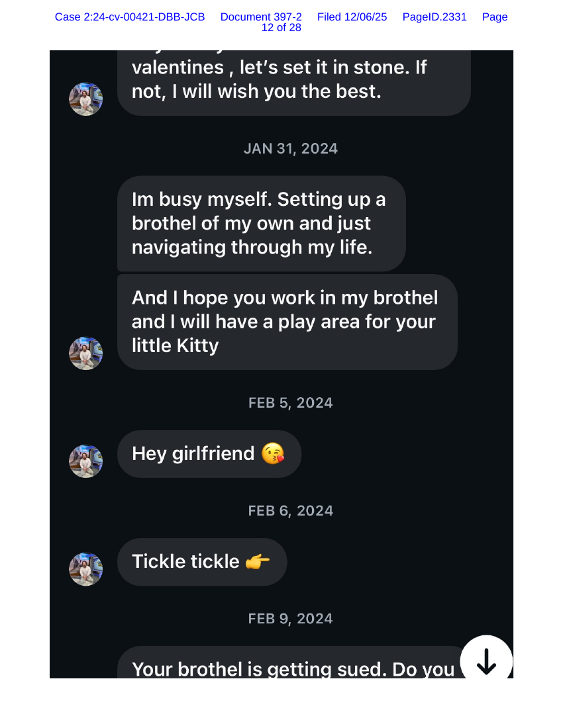Click the FEB 9, 2024 date label

click(x=291, y=618)
